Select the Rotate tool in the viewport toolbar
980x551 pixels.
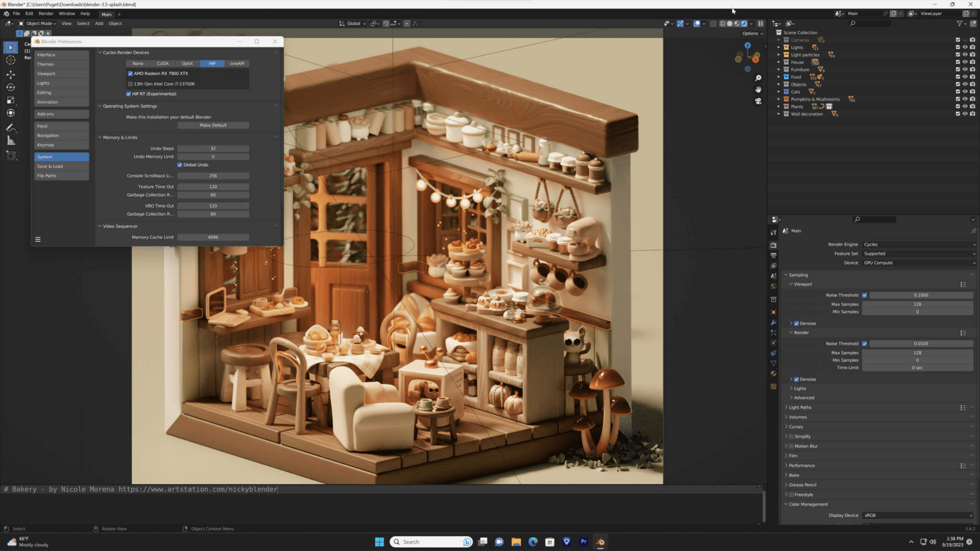coord(11,87)
